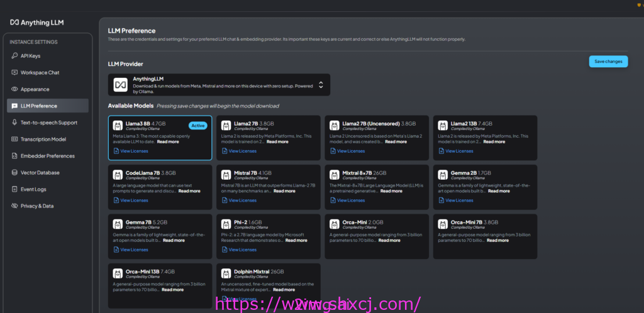Viewport: 644px width, 313px height.
Task: View Licenses for CodeLlama 7B
Action: pyautogui.click(x=131, y=200)
